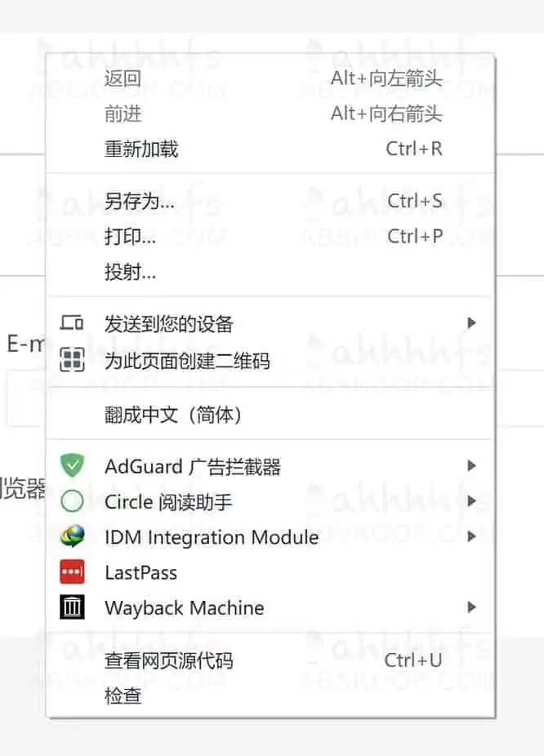
Task: Click the IDM Integration Module globe icon
Action: click(73, 537)
